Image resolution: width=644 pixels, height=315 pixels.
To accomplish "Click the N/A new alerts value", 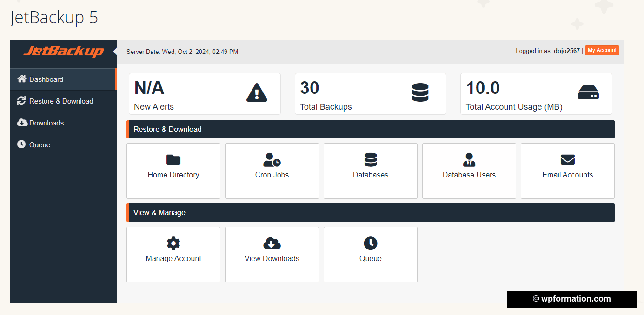I will tap(149, 88).
